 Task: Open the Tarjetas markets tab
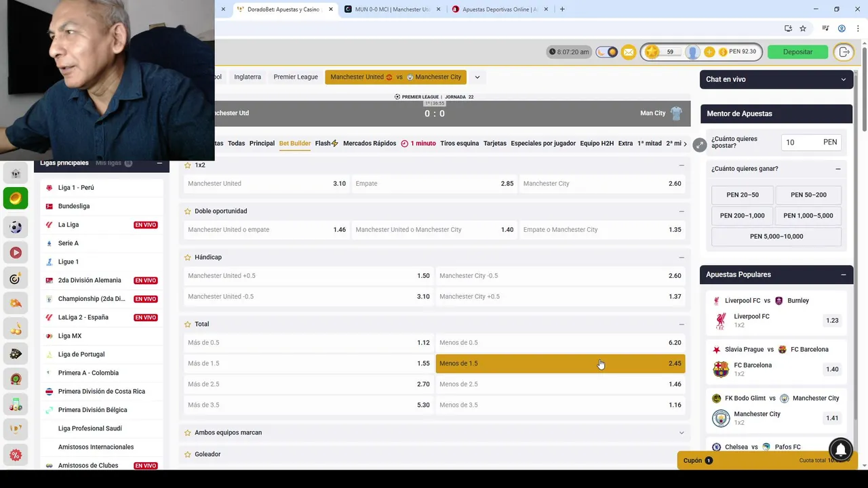pos(495,144)
